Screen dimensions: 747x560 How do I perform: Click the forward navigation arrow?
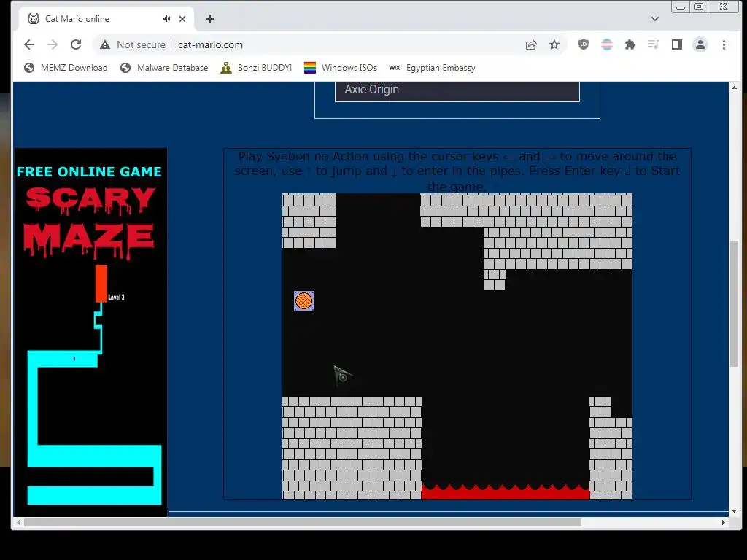pos(53,44)
